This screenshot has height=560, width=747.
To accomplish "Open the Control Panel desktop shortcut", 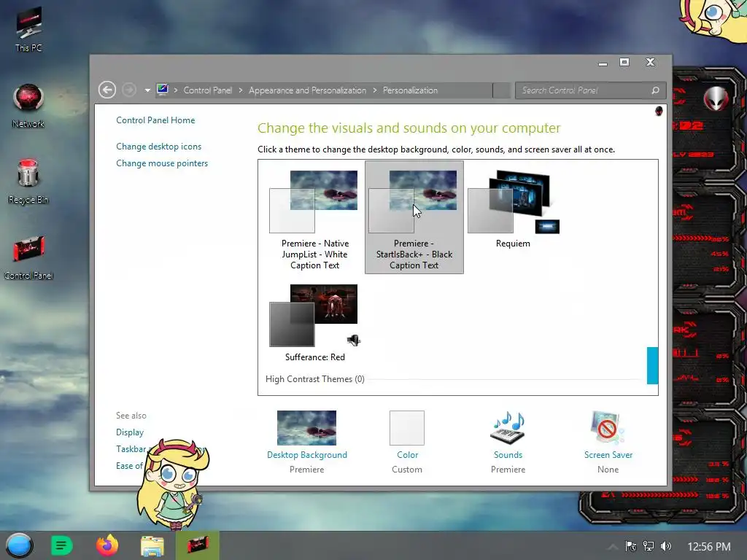I will point(28,257).
